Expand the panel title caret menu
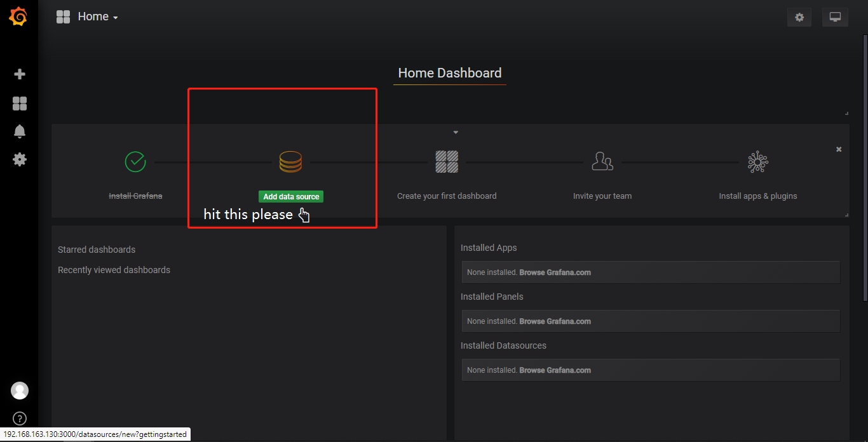The image size is (868, 442). point(456,132)
